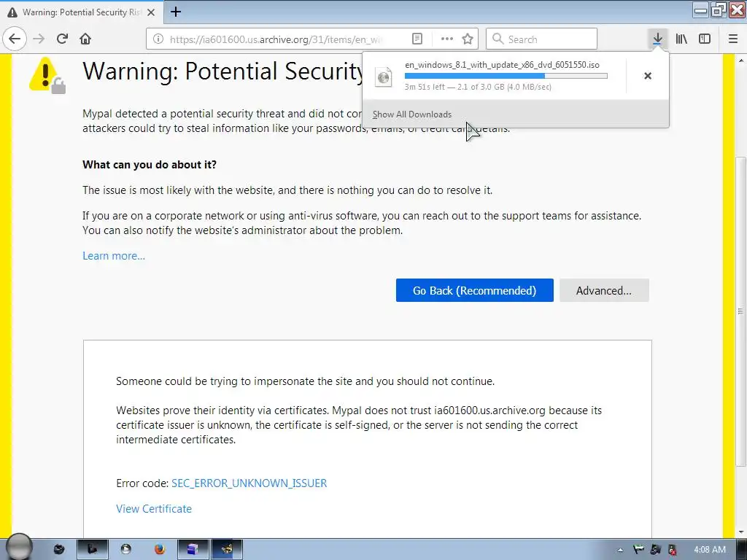Open a new tab with plus button

point(176,12)
